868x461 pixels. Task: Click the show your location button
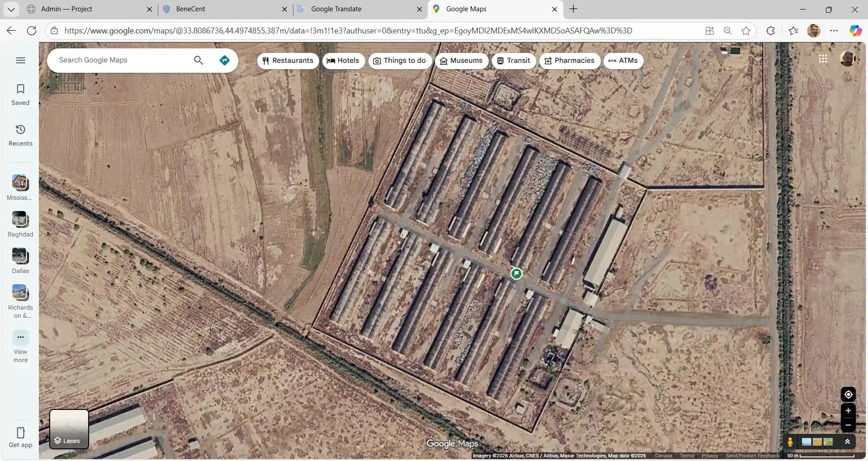pos(848,395)
